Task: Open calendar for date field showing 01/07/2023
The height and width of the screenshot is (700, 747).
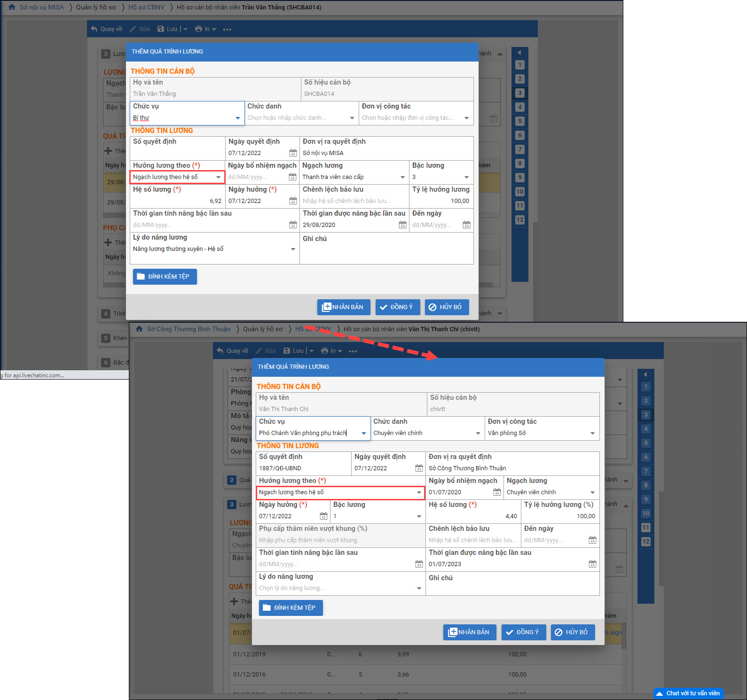Action: (x=592, y=564)
